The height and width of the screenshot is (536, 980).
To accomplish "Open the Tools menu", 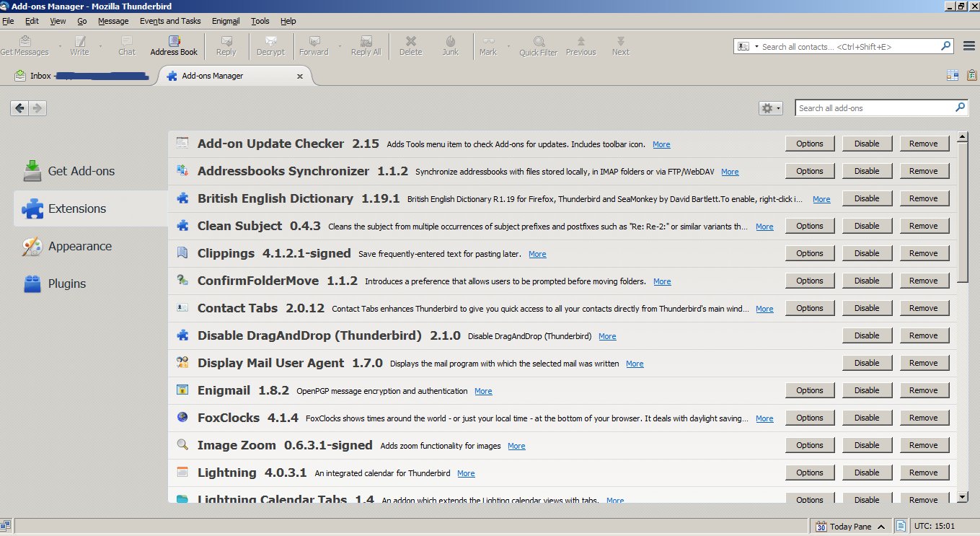I will coord(260,21).
